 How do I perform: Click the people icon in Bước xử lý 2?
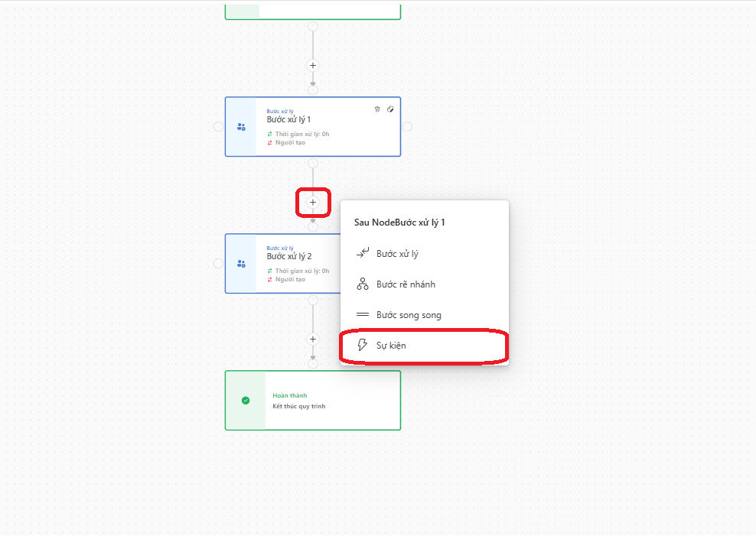241,264
